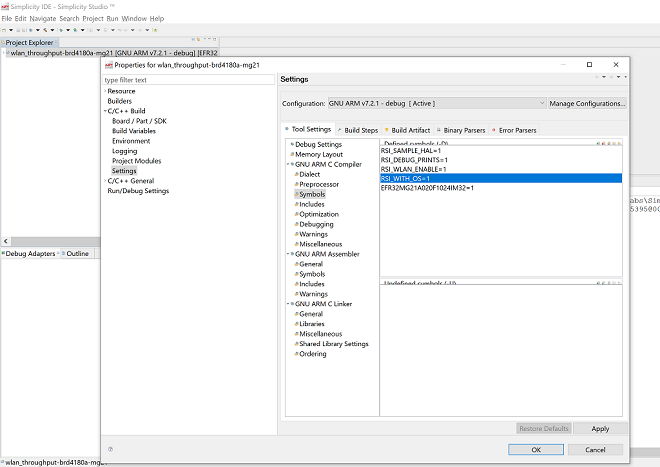Select the Debug Settings tool icon

pyautogui.click(x=291, y=145)
